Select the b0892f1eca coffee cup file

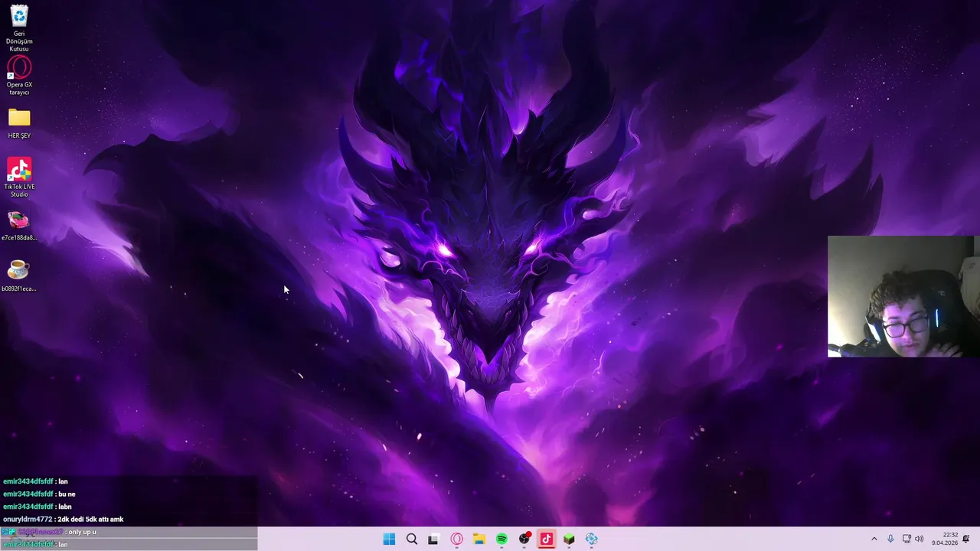point(19,275)
